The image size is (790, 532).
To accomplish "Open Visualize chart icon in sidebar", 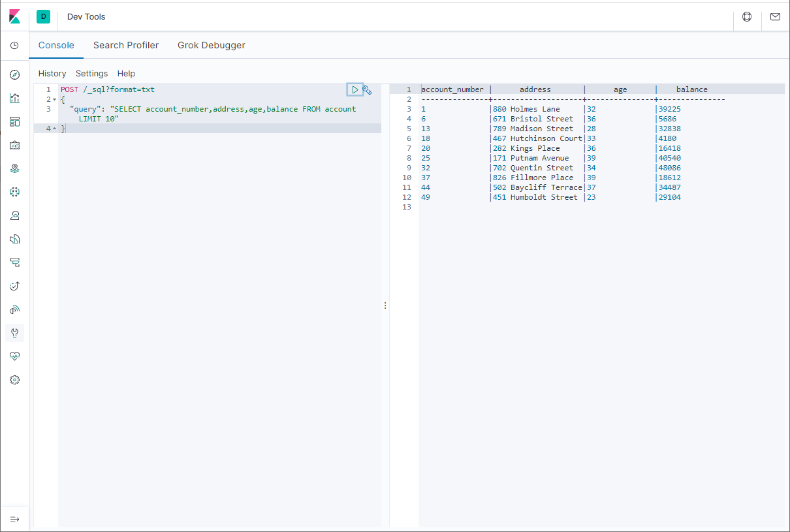I will coord(14,98).
